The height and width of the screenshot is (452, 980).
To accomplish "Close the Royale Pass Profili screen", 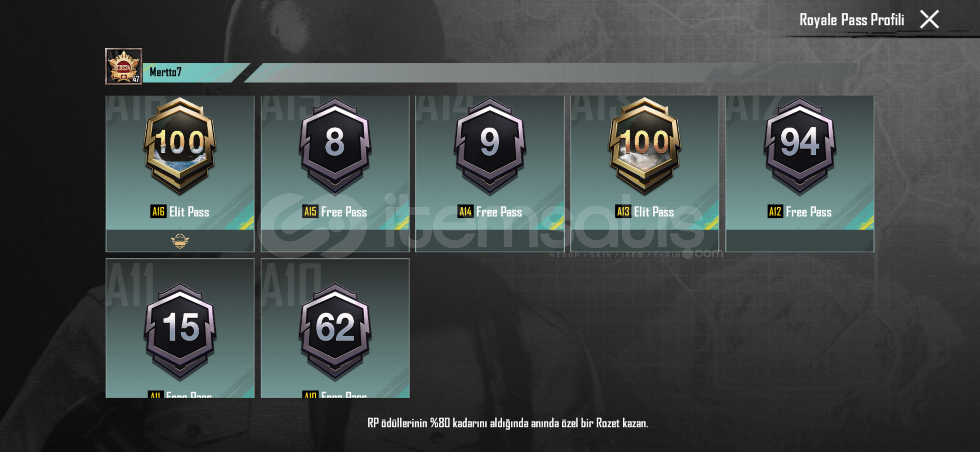I will [929, 19].
